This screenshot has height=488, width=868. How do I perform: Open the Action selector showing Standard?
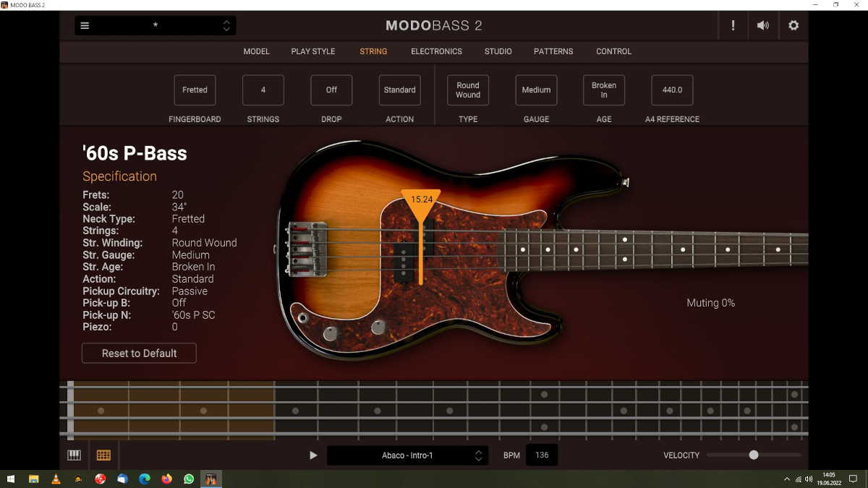400,90
